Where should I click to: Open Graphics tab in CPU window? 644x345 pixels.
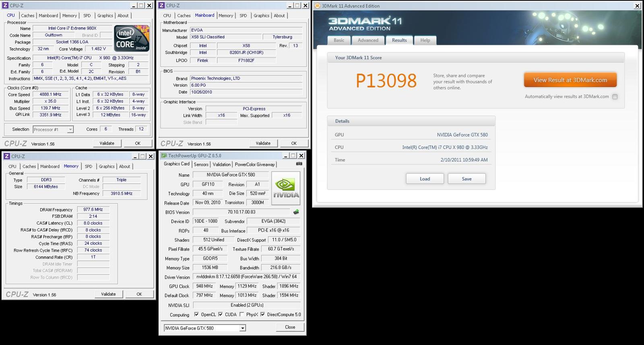pos(105,16)
